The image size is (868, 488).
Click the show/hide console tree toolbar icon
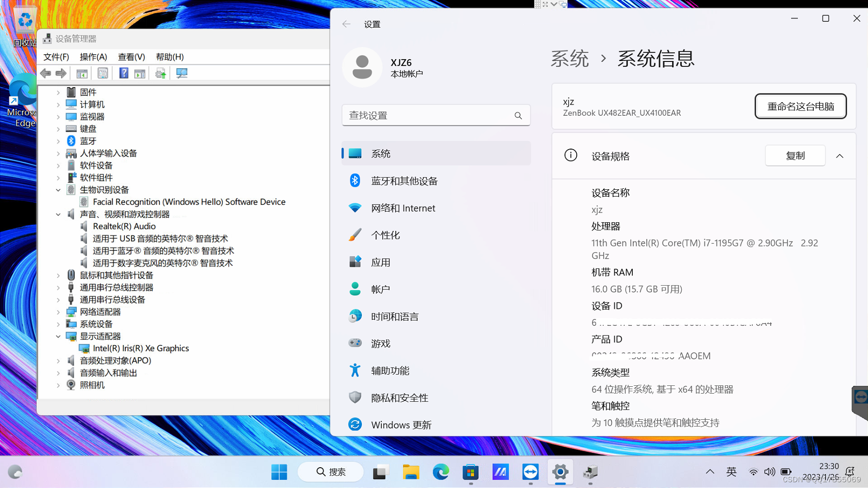coord(82,73)
